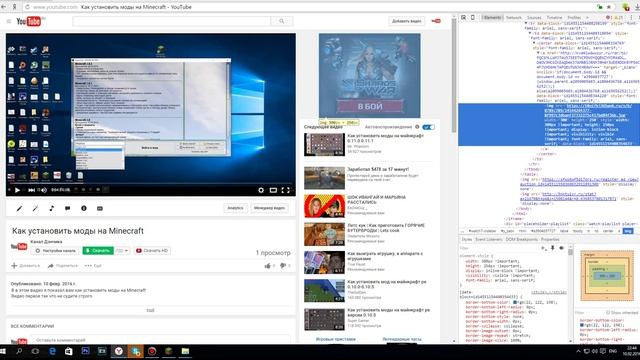The width and height of the screenshot is (640, 360).
Task: Open video player settings gear
Action: tap(261, 190)
